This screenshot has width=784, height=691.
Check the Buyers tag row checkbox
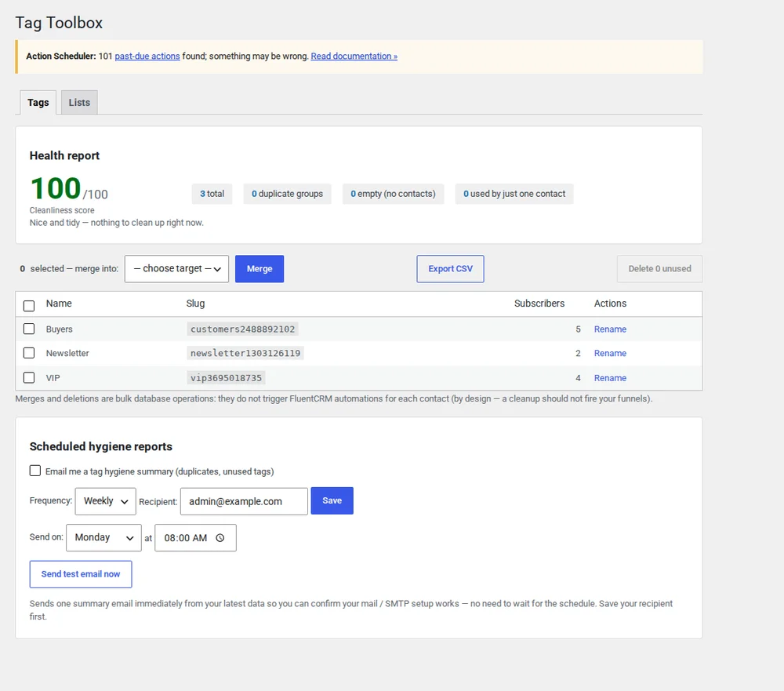[x=29, y=329]
